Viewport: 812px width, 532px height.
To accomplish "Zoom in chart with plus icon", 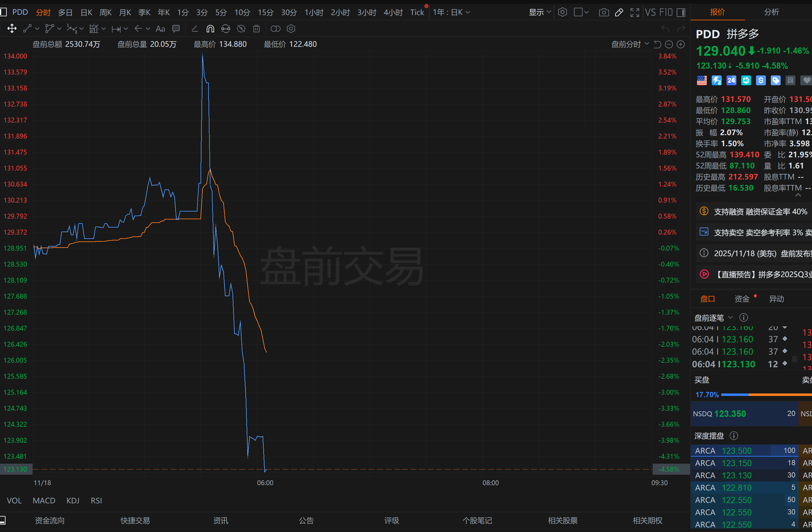I will tap(680, 44).
